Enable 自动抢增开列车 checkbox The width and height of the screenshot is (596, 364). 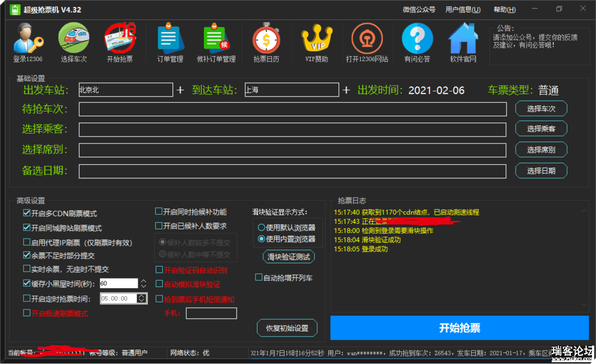click(x=259, y=277)
